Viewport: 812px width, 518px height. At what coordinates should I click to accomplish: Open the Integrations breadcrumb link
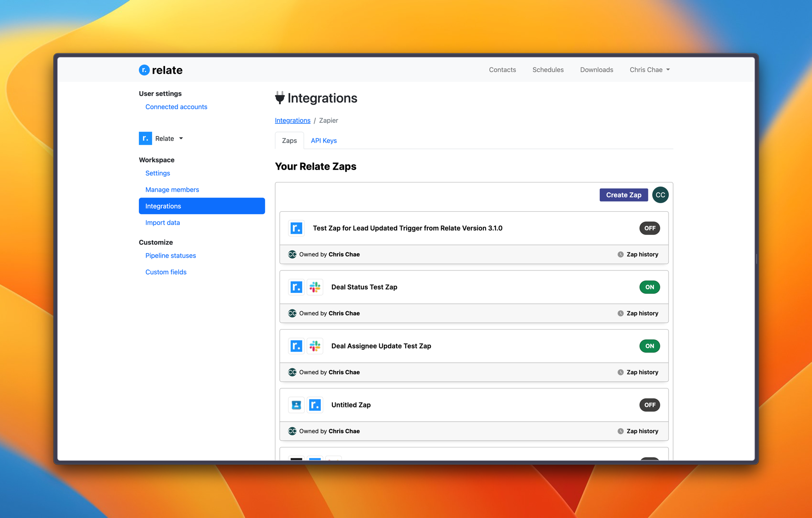(293, 121)
